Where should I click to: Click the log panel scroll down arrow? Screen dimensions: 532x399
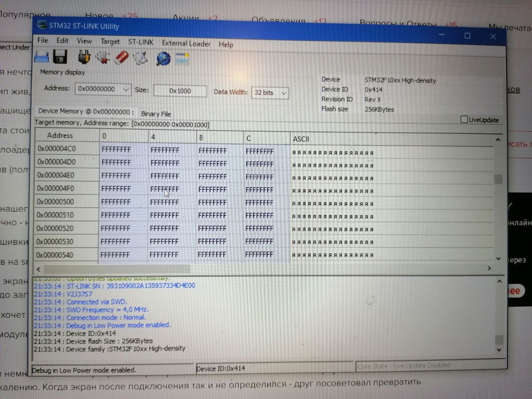[499, 350]
